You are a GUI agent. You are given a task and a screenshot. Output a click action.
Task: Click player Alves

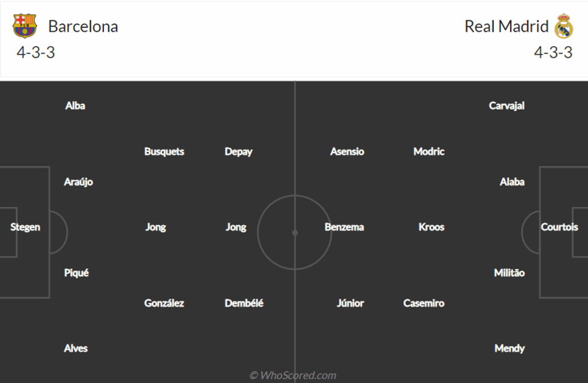tap(76, 348)
